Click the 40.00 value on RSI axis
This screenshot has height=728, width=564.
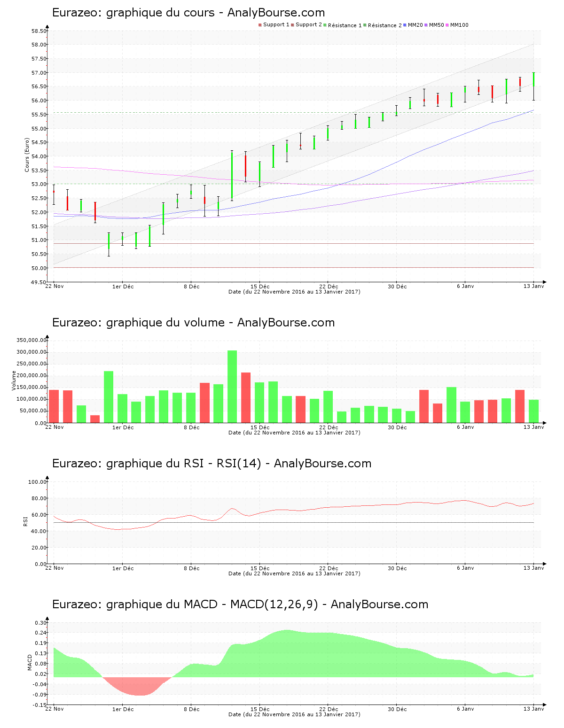pyautogui.click(x=39, y=531)
